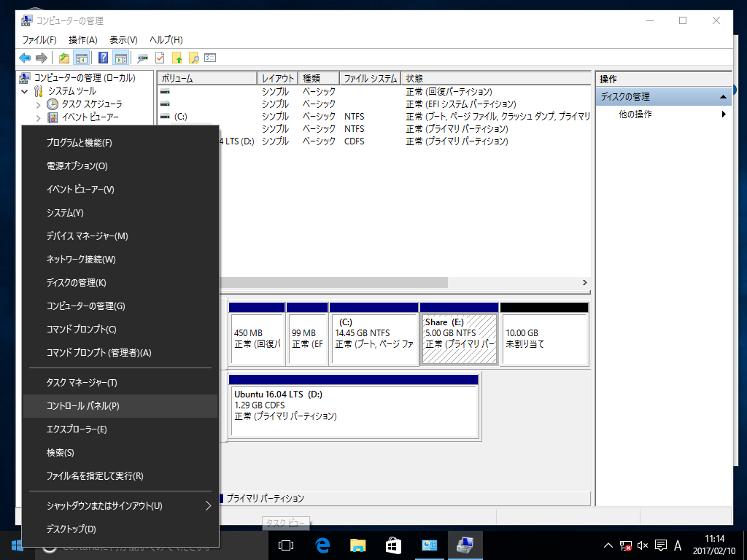
Task: Launch Microsoft Edge from the taskbar
Action: pyautogui.click(x=322, y=545)
